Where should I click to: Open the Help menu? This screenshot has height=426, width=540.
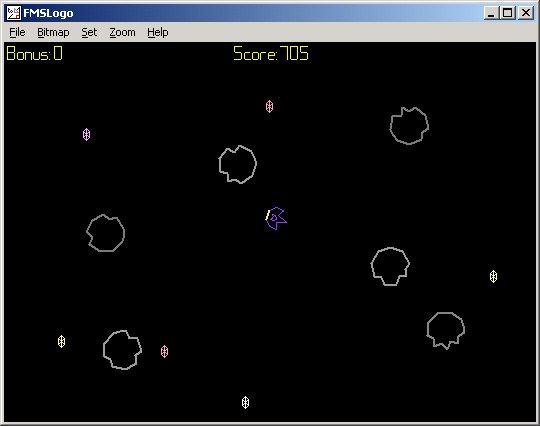coord(158,32)
